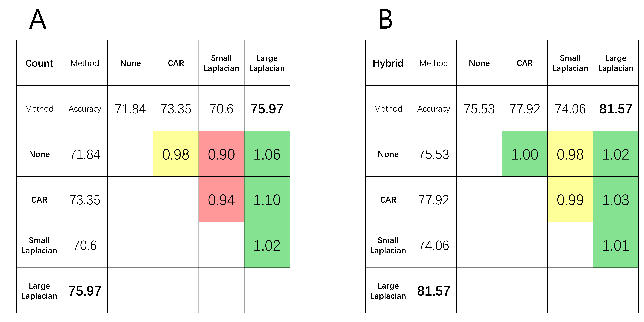Select the "Small Laplacian" column header in the Count table

click(x=221, y=63)
